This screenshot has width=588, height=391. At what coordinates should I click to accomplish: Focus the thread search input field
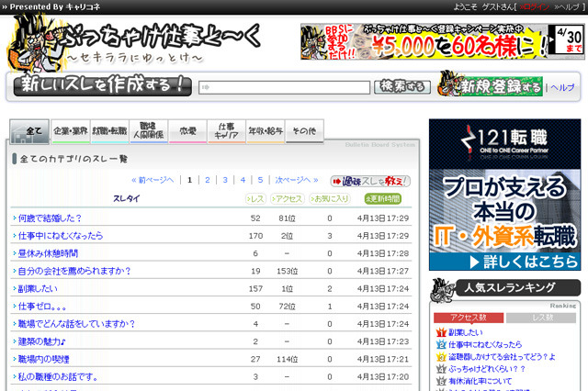284,87
